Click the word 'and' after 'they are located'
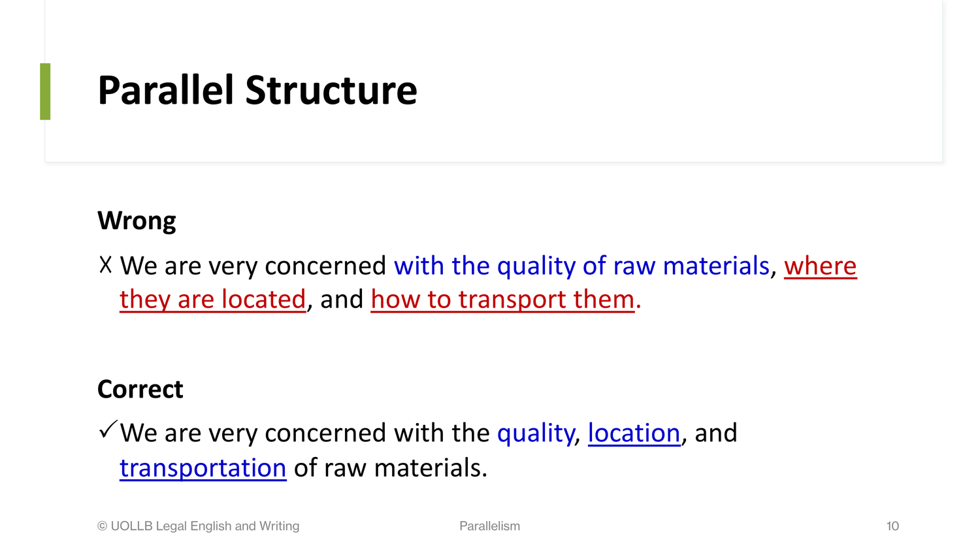 click(342, 300)
